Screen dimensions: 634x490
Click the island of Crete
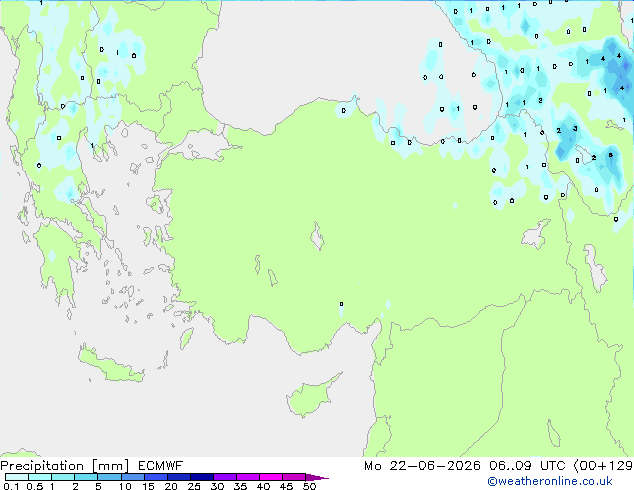pos(110,365)
